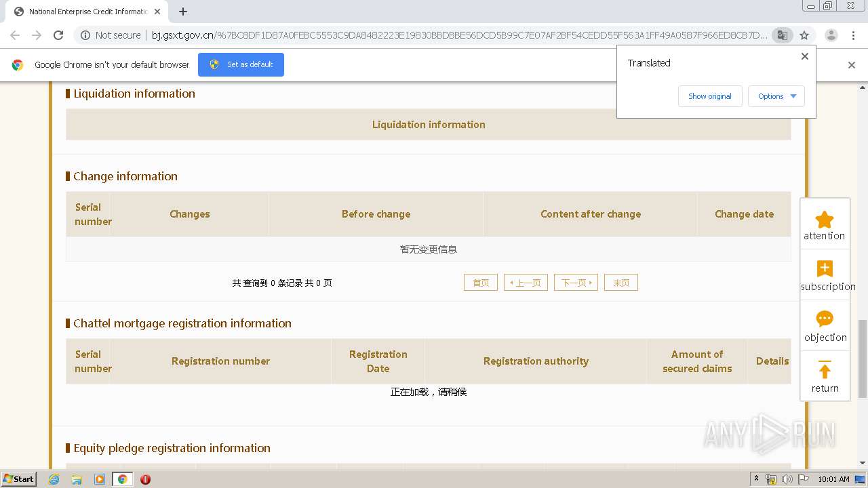Click the return up-arrow icon
868x488 pixels.
point(825,369)
